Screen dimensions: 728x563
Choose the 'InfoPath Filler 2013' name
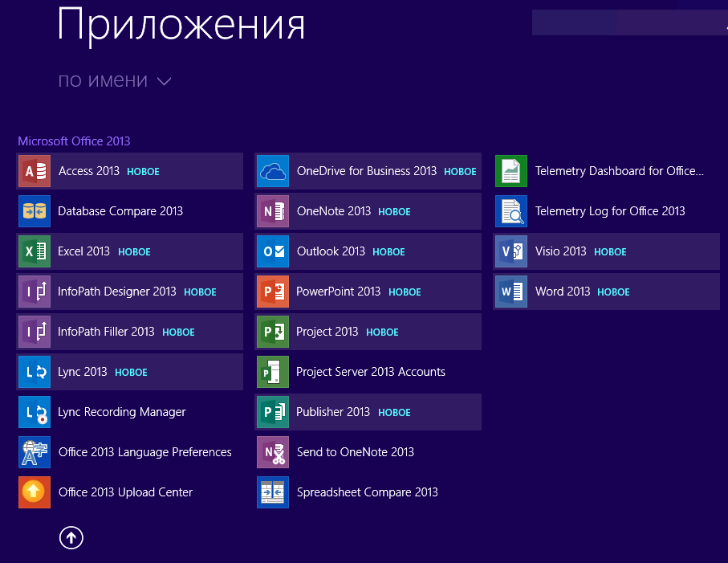click(x=106, y=332)
